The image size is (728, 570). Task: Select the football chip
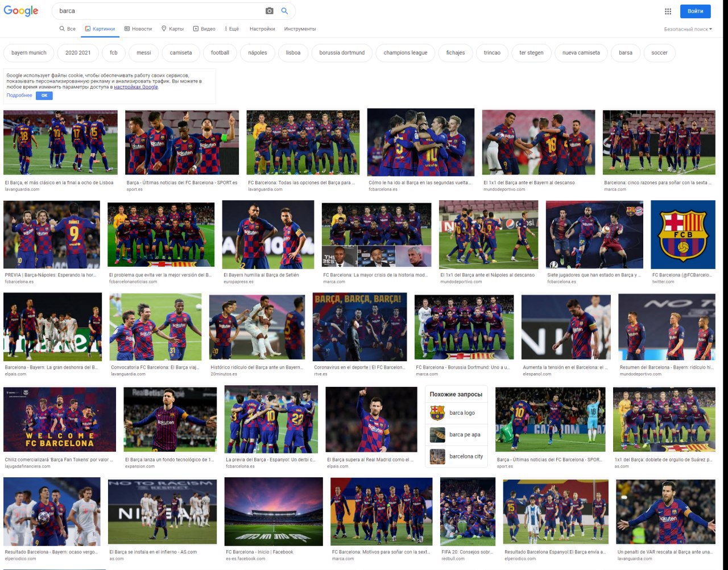tap(220, 53)
